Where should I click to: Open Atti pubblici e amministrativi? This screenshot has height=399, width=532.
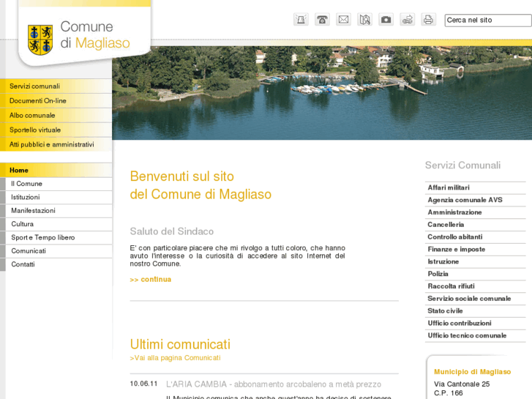[x=56, y=145]
